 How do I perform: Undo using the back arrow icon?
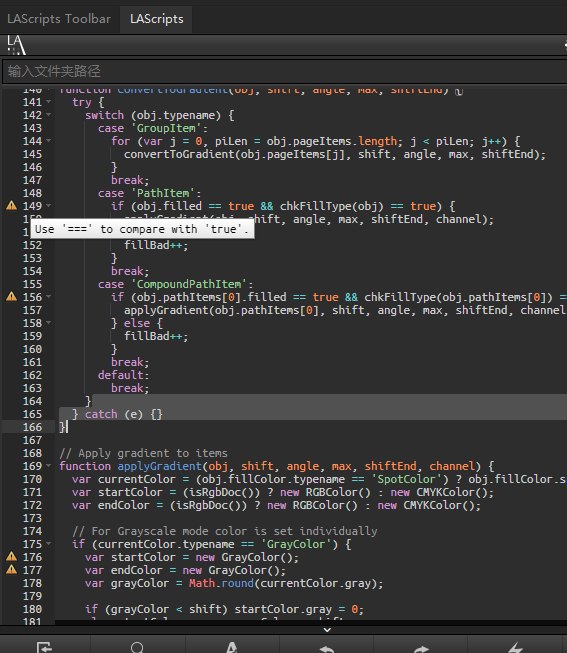[327, 648]
